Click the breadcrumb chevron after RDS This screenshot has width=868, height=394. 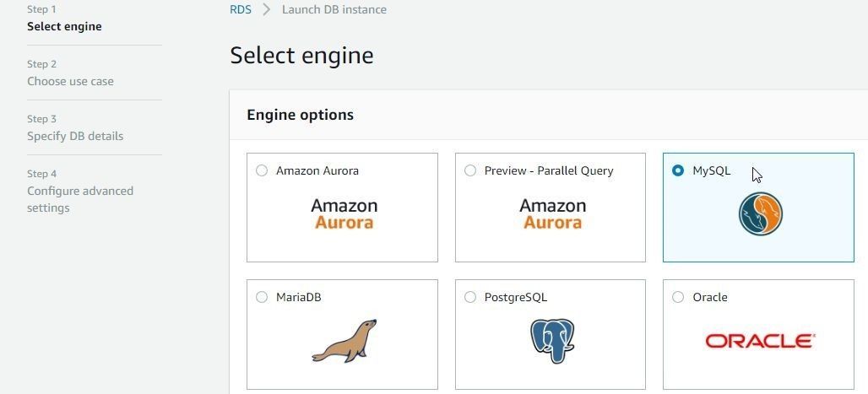(266, 9)
